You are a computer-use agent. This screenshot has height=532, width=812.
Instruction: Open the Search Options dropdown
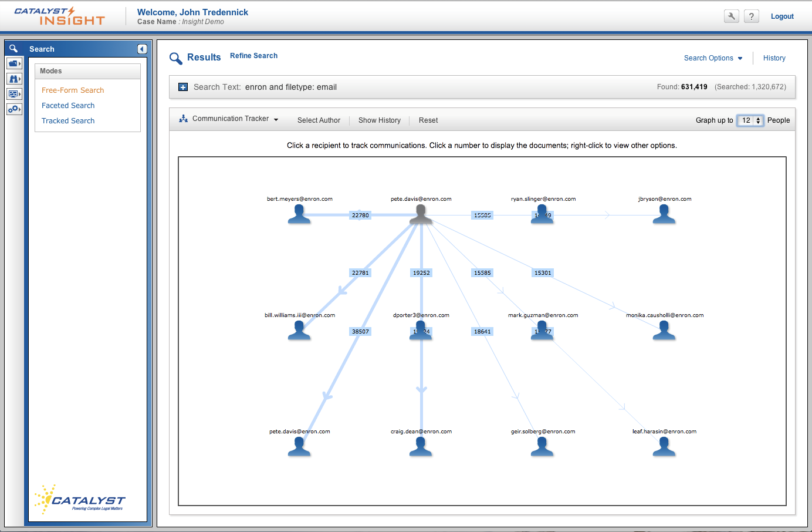click(713, 58)
